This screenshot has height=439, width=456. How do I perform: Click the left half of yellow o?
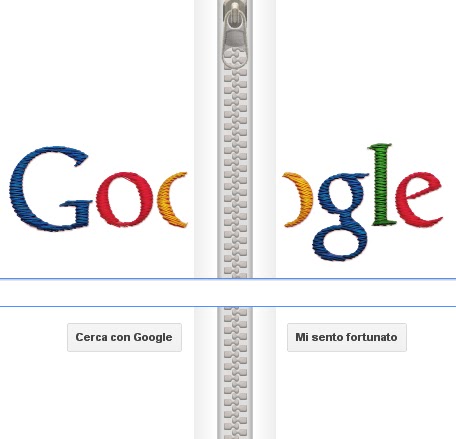point(172,200)
